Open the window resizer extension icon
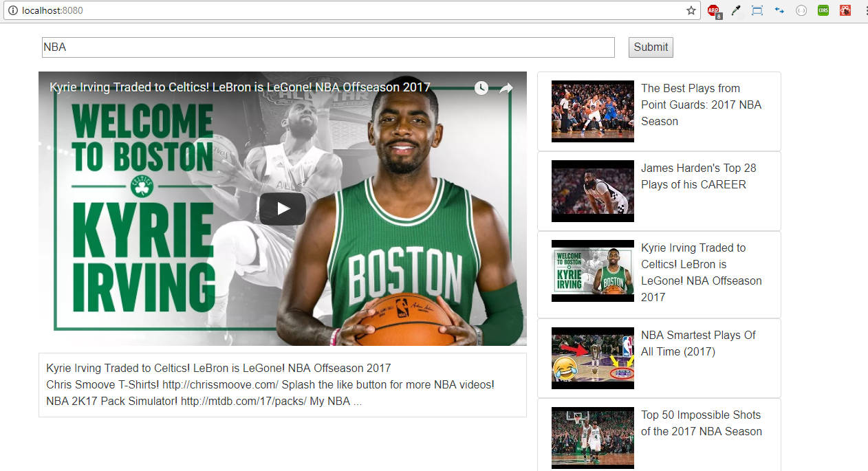The image size is (868, 471). [757, 10]
